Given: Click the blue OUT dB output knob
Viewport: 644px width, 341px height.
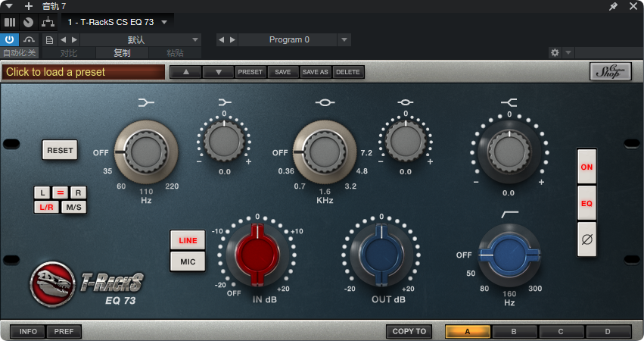Looking at the screenshot, I should 381,255.
